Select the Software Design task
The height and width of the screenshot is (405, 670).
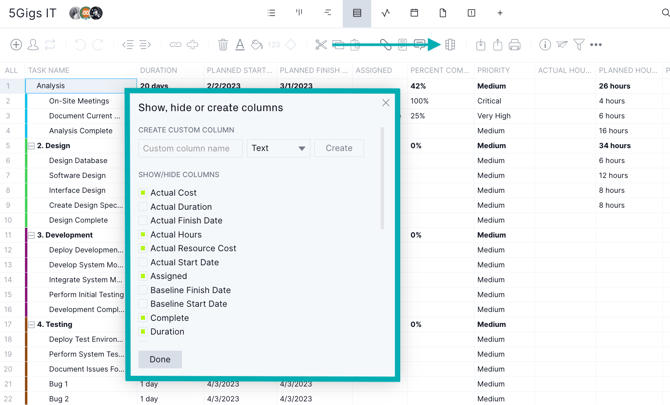77,175
